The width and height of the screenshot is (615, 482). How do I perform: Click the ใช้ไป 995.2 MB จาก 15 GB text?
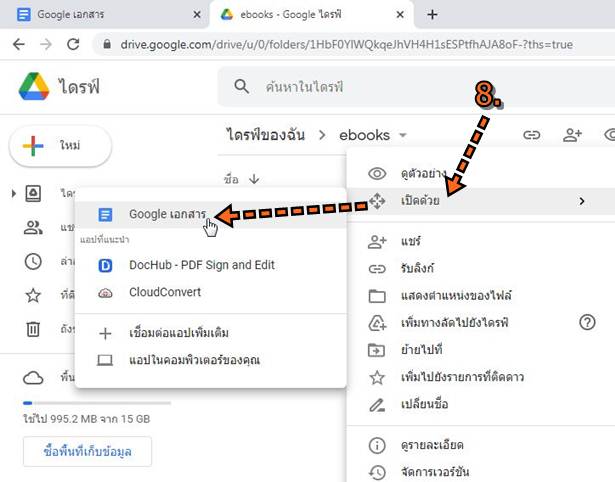click(x=86, y=419)
